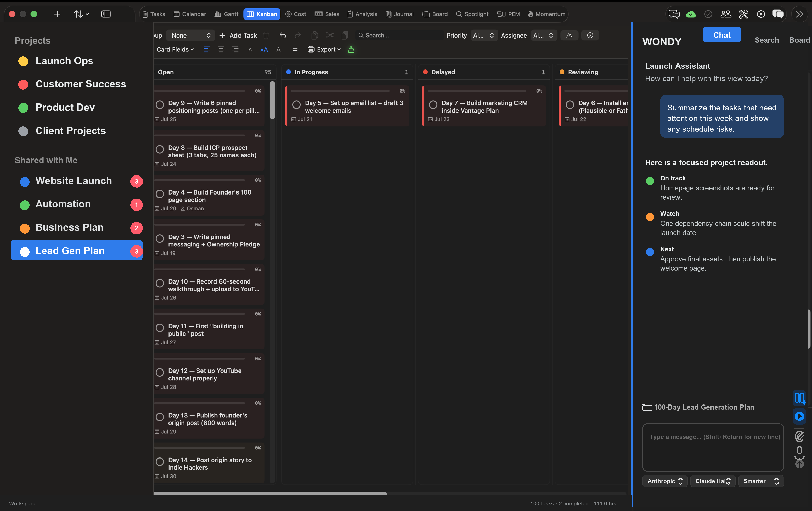Check off Day 4 Founder's 100 task

(x=160, y=194)
